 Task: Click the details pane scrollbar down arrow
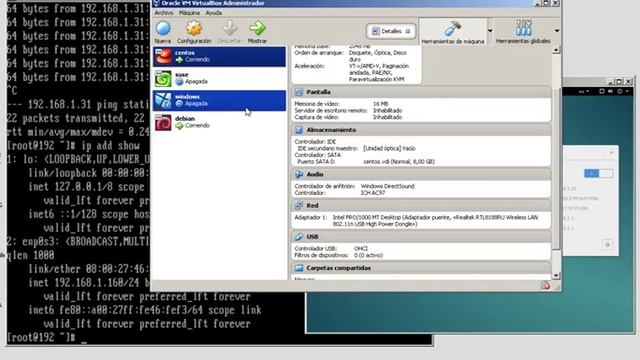coord(556,276)
